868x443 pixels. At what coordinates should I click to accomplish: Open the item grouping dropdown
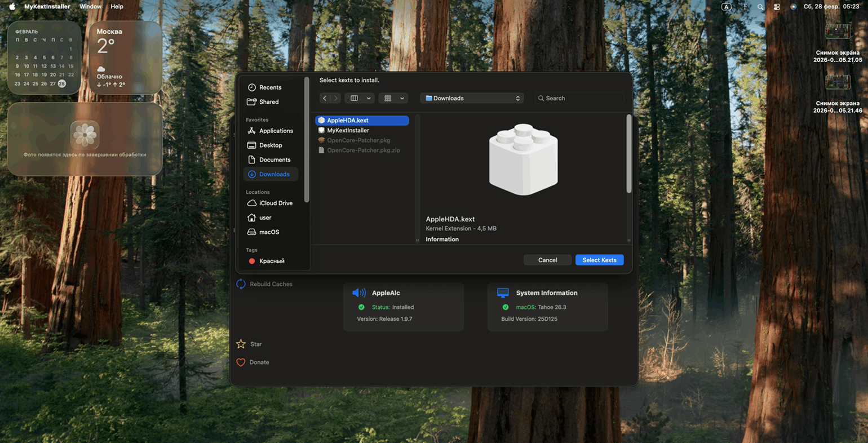393,98
